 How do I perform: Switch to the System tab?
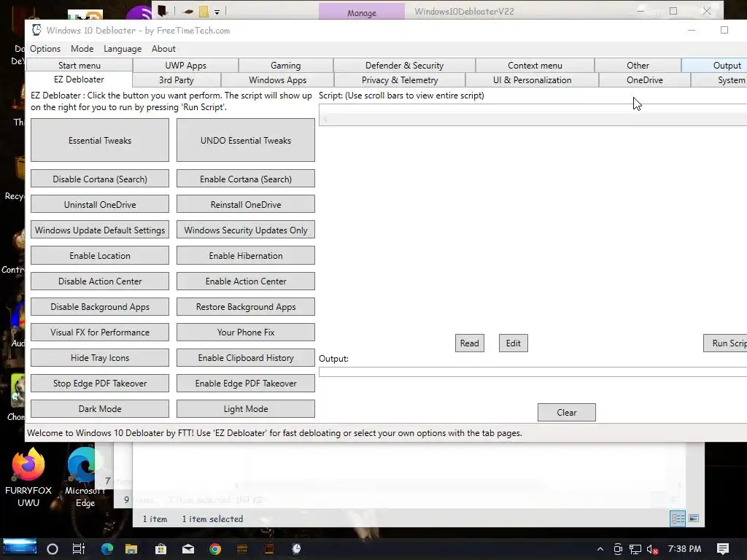(719, 80)
